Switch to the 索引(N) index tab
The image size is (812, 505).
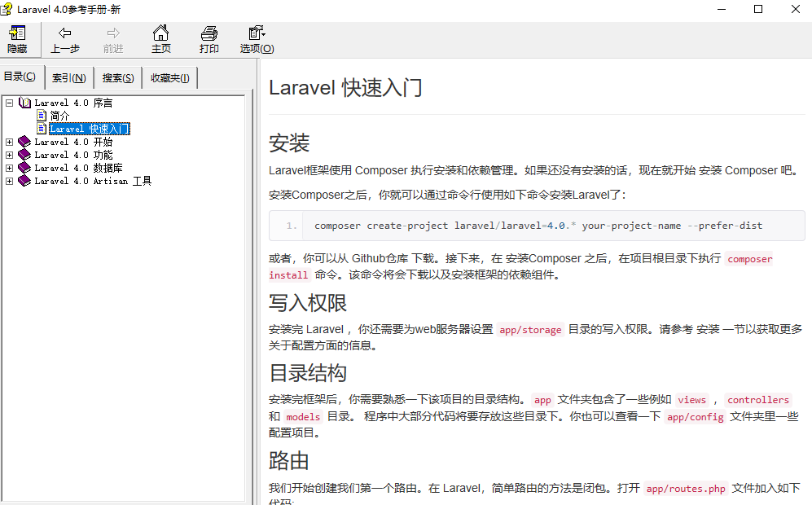pyautogui.click(x=69, y=78)
